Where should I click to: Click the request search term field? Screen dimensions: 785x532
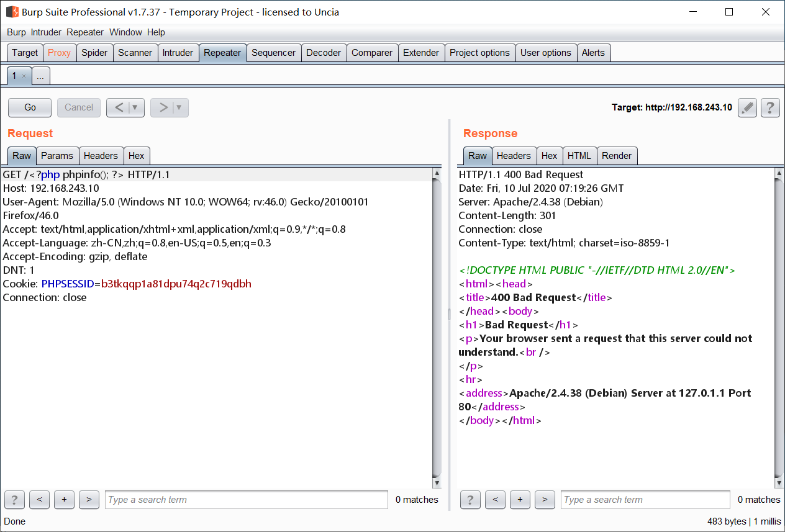click(247, 500)
